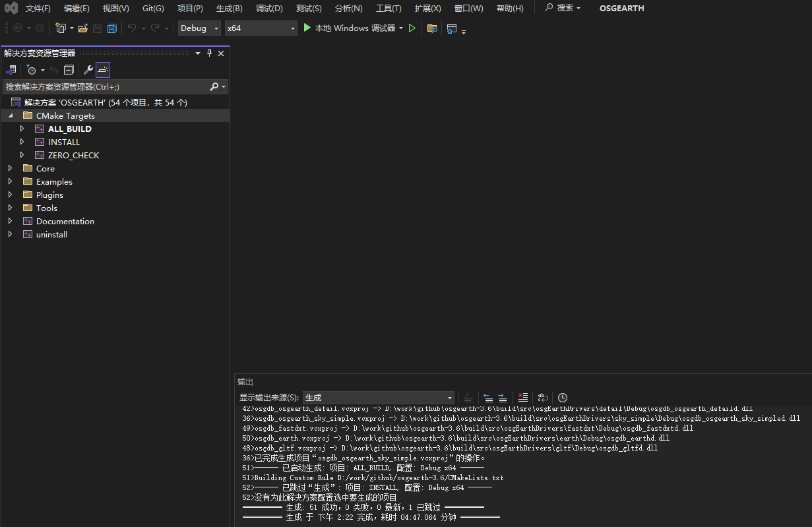Image resolution: width=812 pixels, height=527 pixels.
Task: Expand the Plugins folder
Action: (10, 195)
